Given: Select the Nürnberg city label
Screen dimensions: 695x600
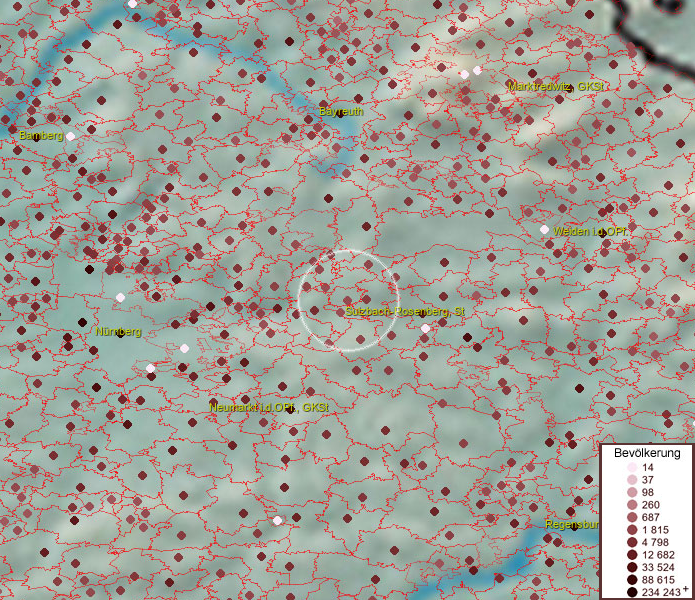Looking at the screenshot, I should (118, 331).
